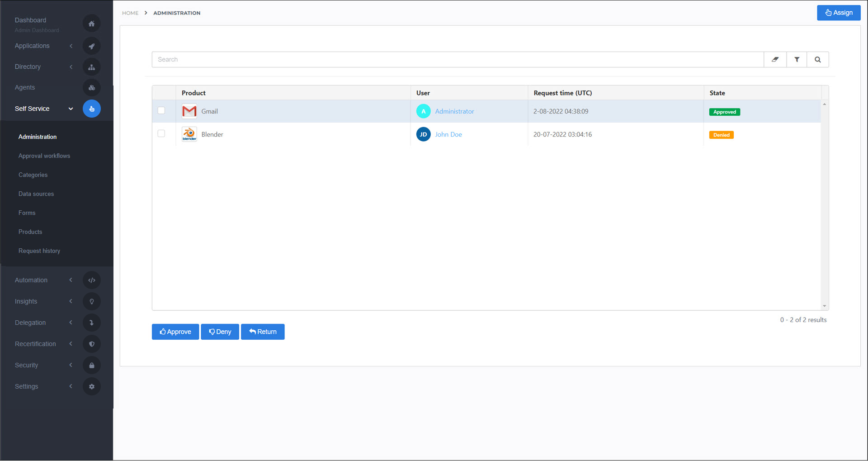Click the filter icon beside the search bar

click(797, 59)
